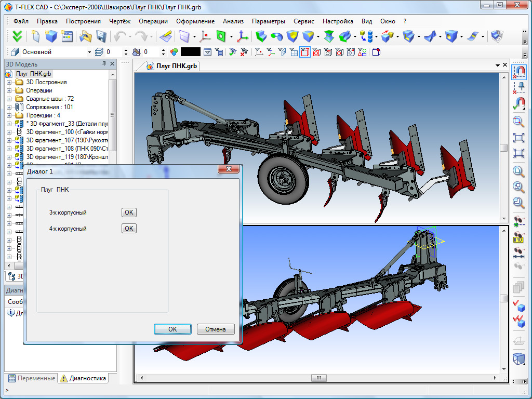Screen dimensions: 532x399
Task: Click the wireframe cube view icon
Action: pyautogui.click(x=518, y=358)
